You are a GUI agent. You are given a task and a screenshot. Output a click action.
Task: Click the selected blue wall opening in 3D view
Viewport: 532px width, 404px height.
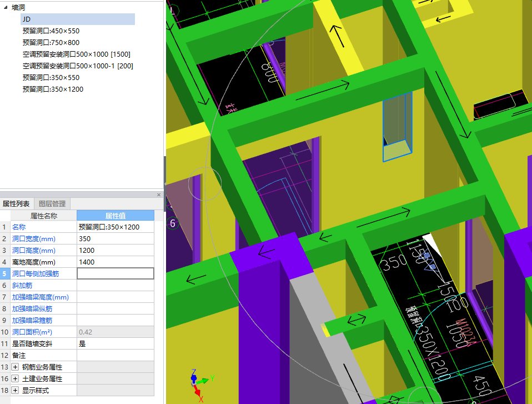coord(397,126)
